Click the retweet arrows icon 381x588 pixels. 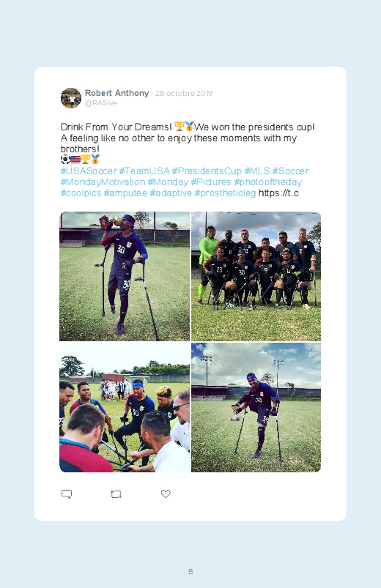(116, 494)
